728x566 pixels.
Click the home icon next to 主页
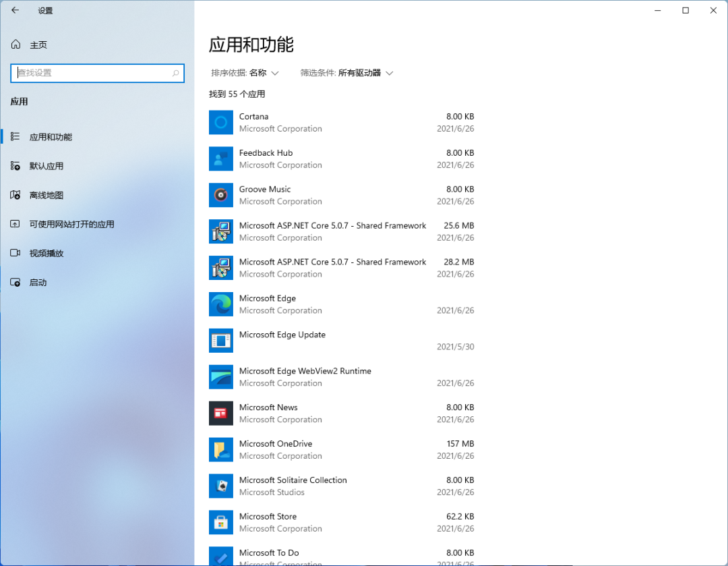point(15,44)
